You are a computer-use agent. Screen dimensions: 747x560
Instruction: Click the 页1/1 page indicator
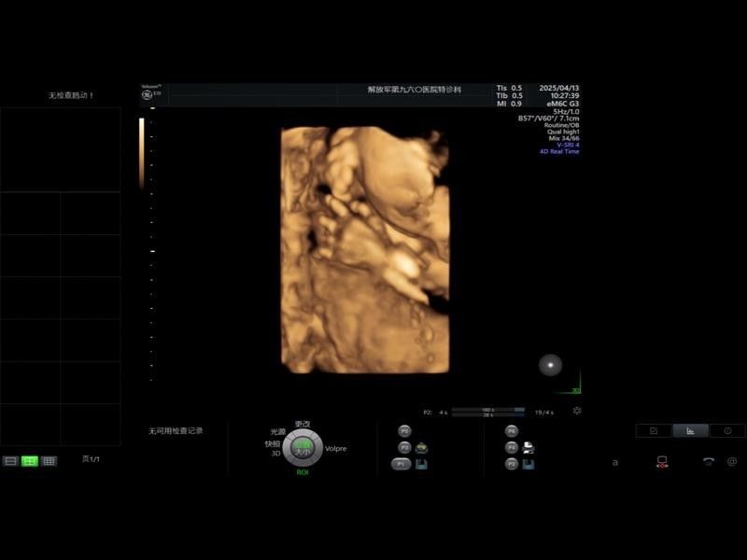click(91, 459)
